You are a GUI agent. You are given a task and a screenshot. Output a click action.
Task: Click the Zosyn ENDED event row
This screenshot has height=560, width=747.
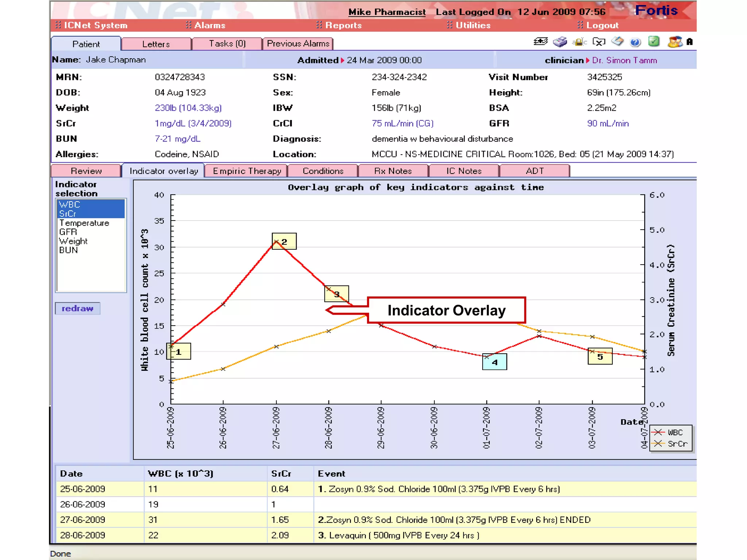click(x=505, y=520)
